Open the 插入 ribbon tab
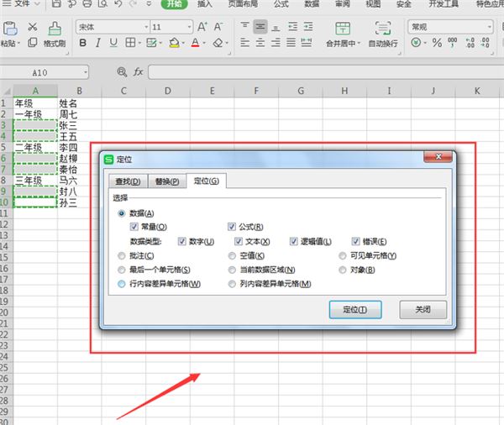This screenshot has height=425, width=504. [205, 4]
